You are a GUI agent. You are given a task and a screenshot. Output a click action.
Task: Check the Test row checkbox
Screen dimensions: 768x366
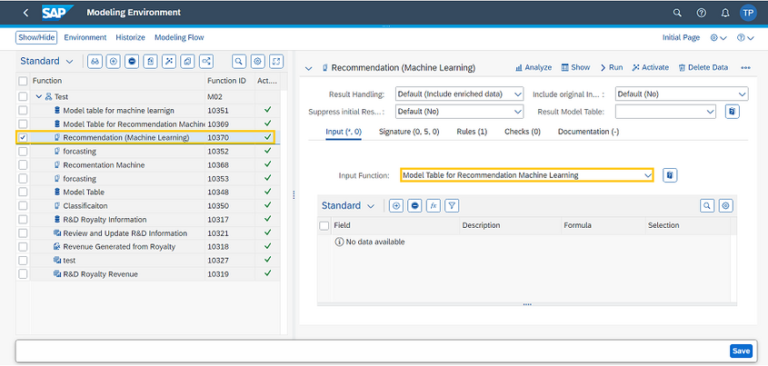point(23,97)
